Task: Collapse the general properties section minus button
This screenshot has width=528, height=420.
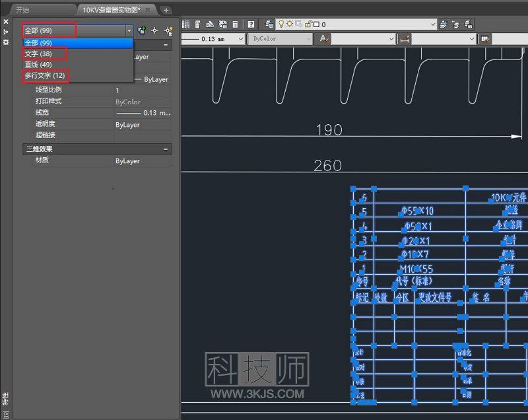Action: (166, 44)
